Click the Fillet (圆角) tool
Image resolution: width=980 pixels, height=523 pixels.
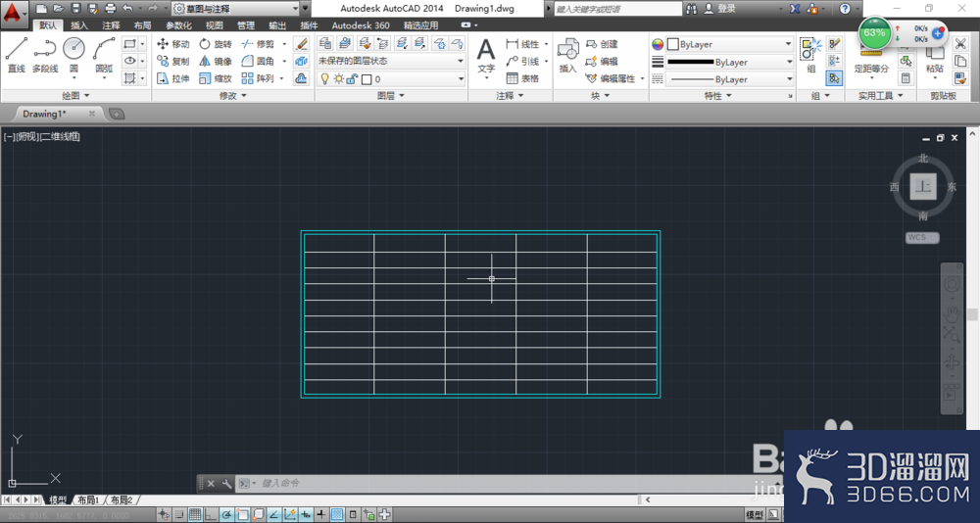point(258,62)
